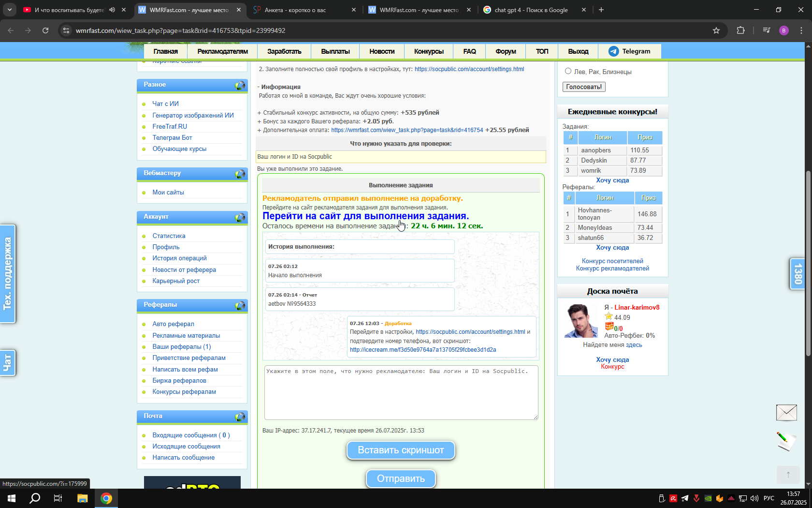View site information icon in address bar

point(66,30)
